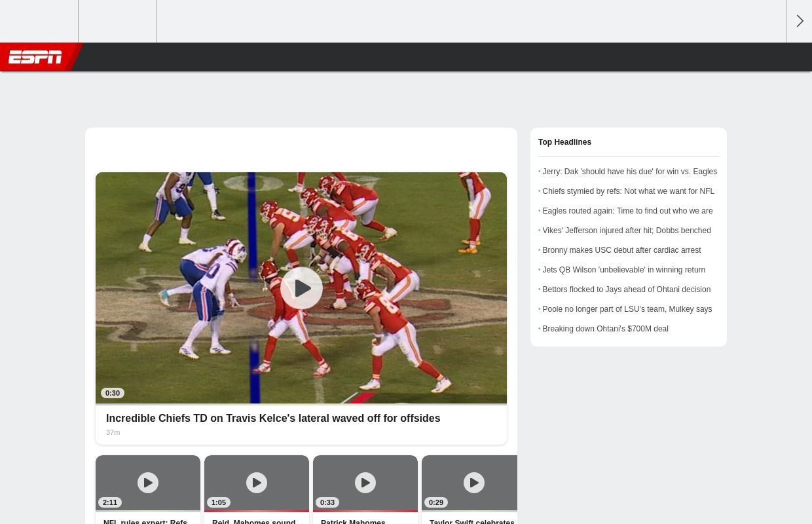
Task: Click the ESPN logo
Action: click(x=35, y=57)
